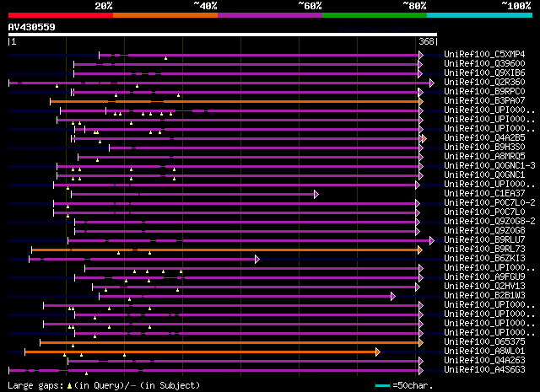
Task: Select the white AV430559 query bar
Action: pos(223,35)
